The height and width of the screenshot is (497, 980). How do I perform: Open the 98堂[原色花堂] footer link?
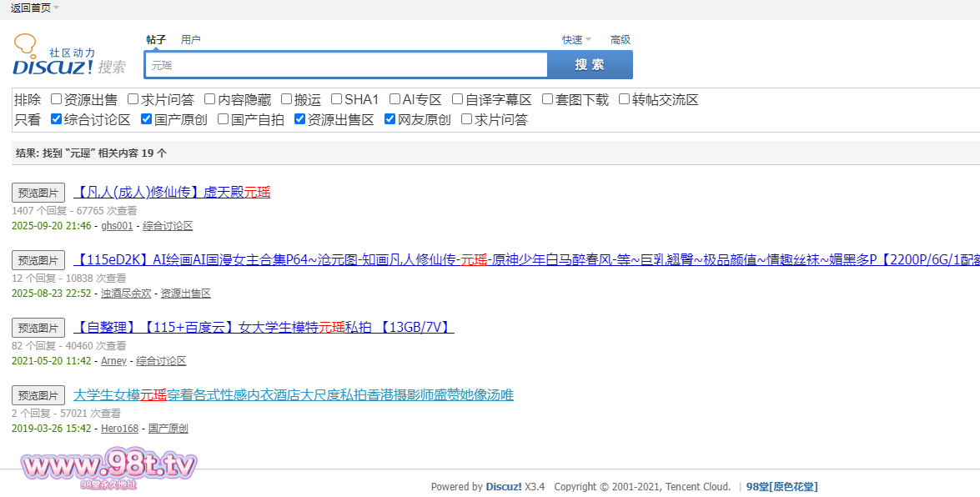point(781,487)
